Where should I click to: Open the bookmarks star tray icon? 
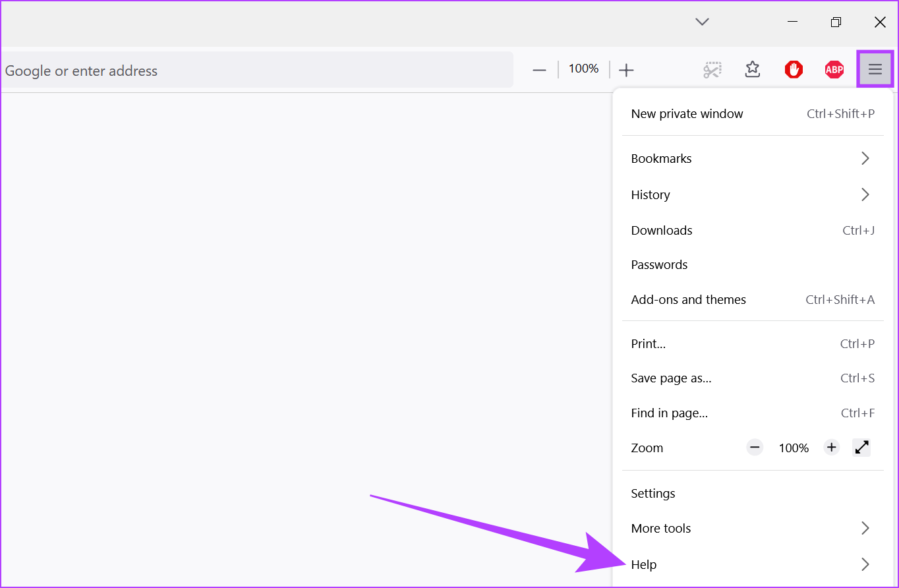(x=753, y=69)
